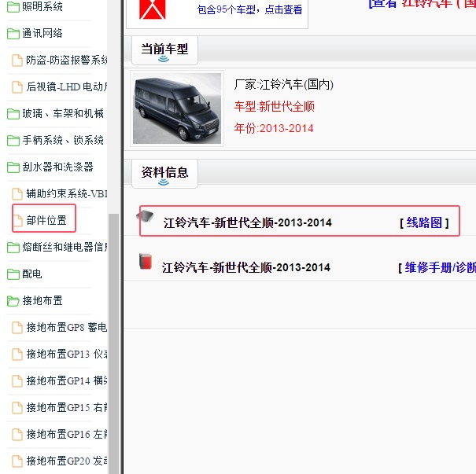The width and height of the screenshot is (476, 474).
Task: Expand 手柄系统、锁系统 category
Action: 63,140
